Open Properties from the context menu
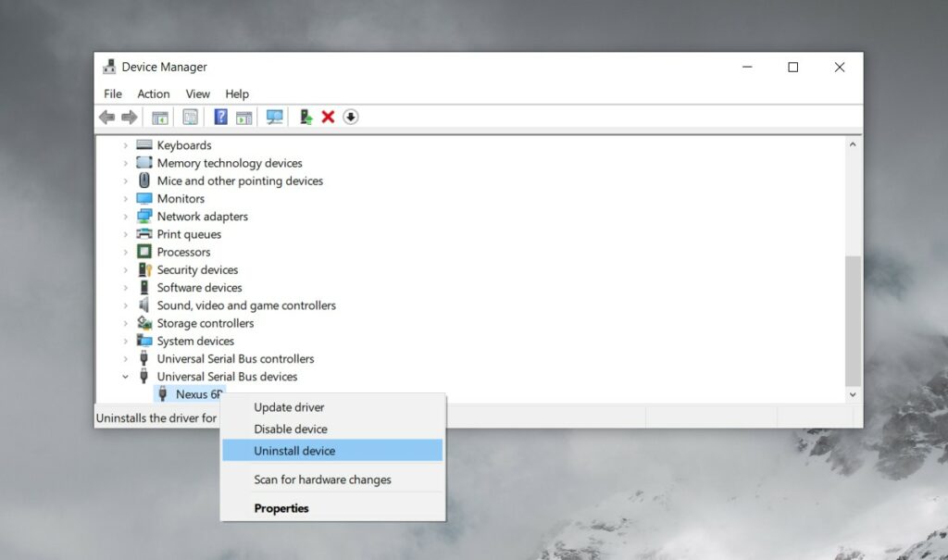 pyautogui.click(x=281, y=508)
